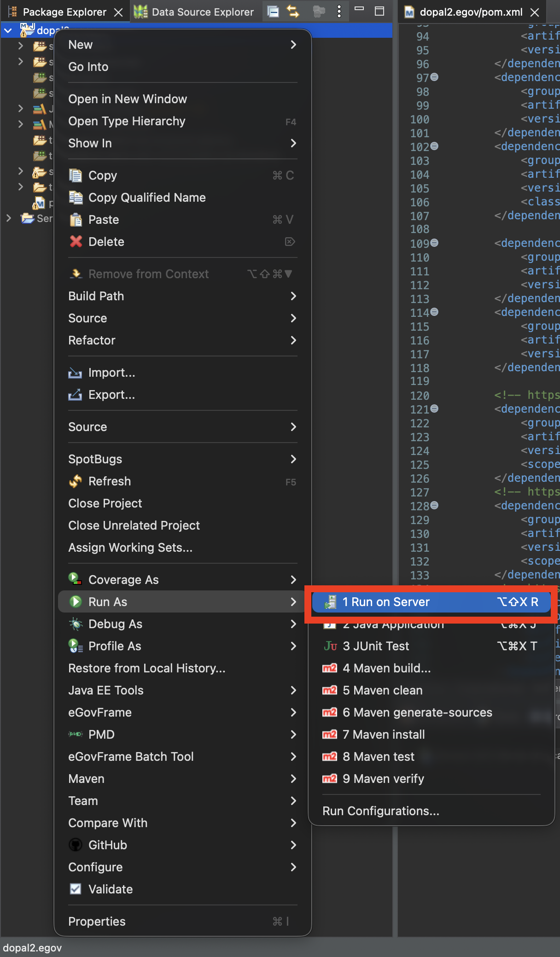Collapse the dopal2 project tree node
Viewport: 560px width, 957px height.
[x=8, y=31]
